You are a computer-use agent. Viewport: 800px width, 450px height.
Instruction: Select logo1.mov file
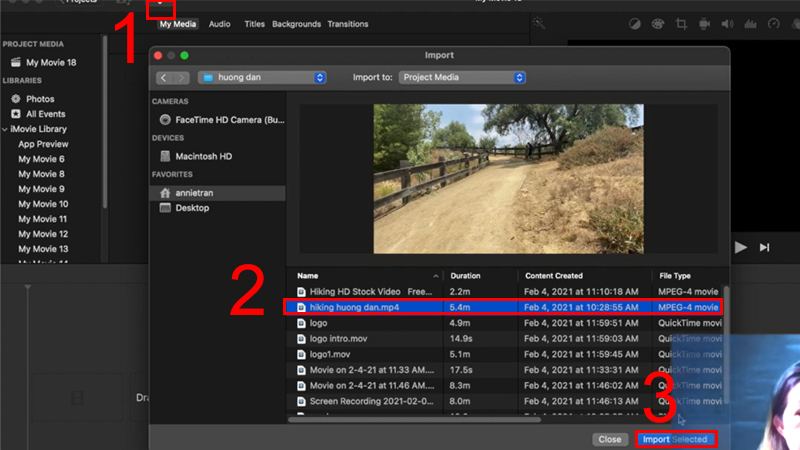coord(505,354)
